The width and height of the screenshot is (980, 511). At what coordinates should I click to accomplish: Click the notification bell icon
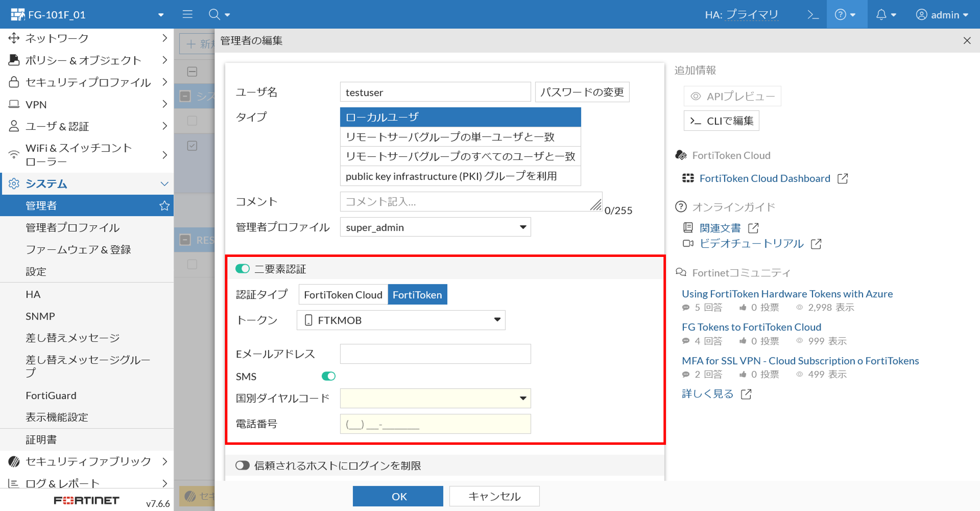pyautogui.click(x=881, y=14)
